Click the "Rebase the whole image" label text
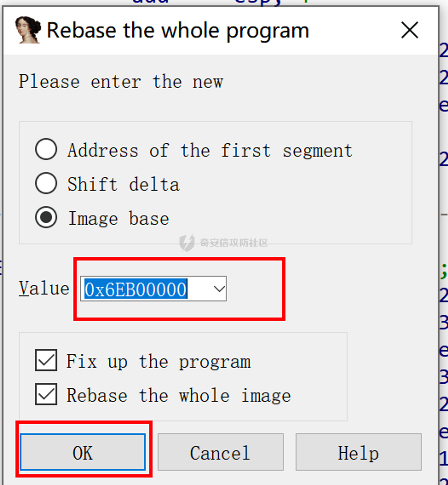 click(x=179, y=395)
